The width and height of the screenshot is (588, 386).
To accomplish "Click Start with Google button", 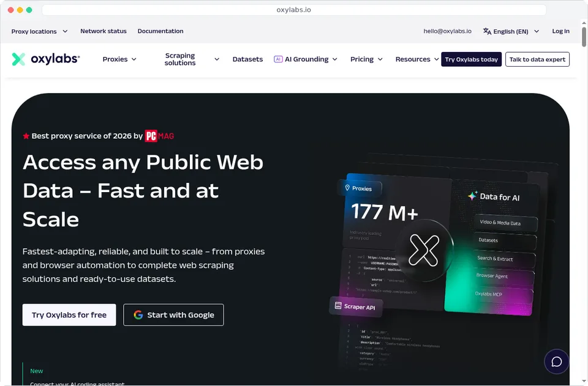I will click(x=173, y=315).
